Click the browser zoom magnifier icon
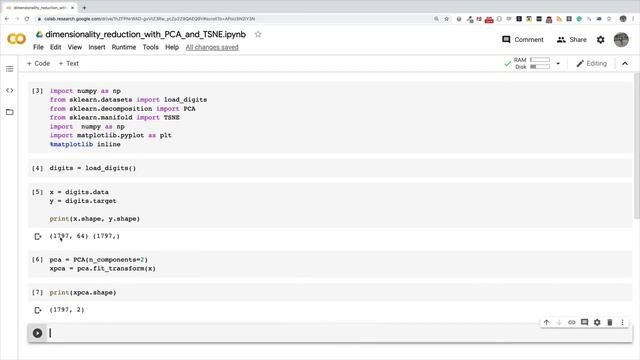 tap(436, 19)
